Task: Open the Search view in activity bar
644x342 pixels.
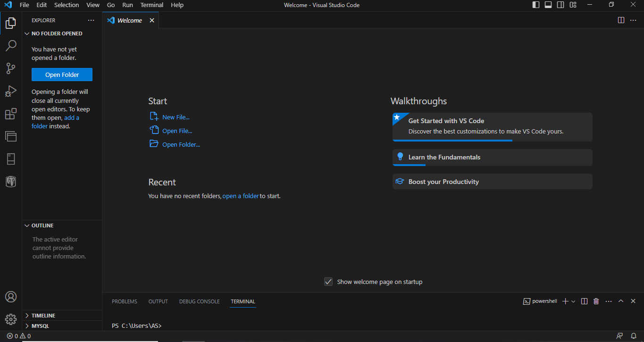Action: (11, 46)
